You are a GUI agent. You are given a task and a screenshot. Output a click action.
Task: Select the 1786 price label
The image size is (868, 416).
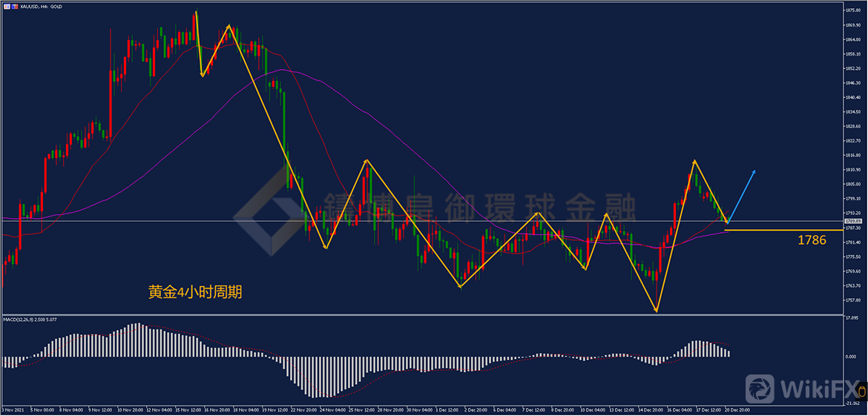click(x=812, y=240)
